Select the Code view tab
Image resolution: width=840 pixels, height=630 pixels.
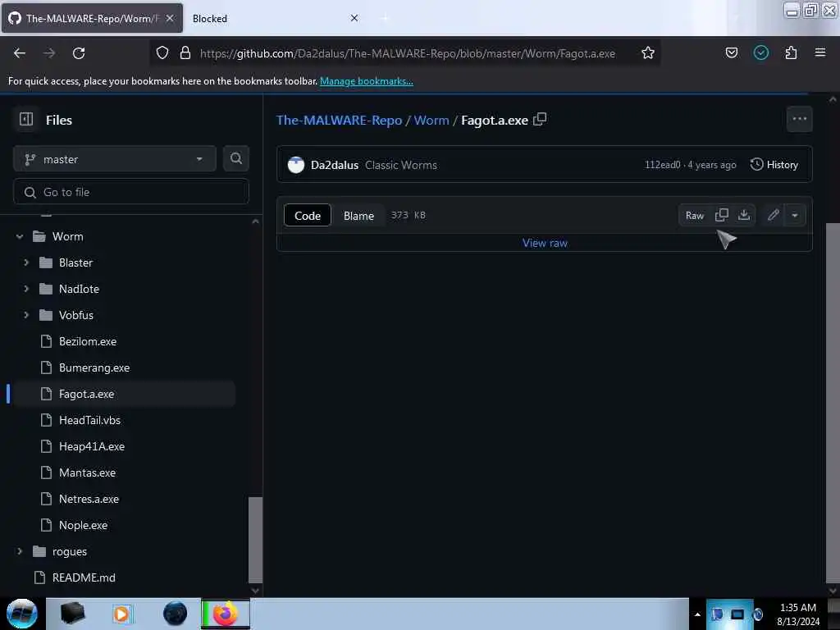308,216
